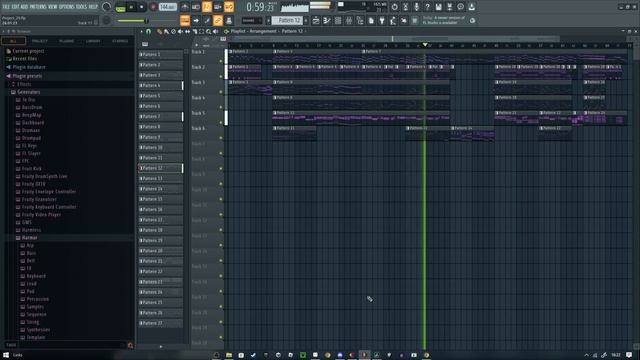
Task: Select the playlist Delete tool
Action: pos(173,31)
